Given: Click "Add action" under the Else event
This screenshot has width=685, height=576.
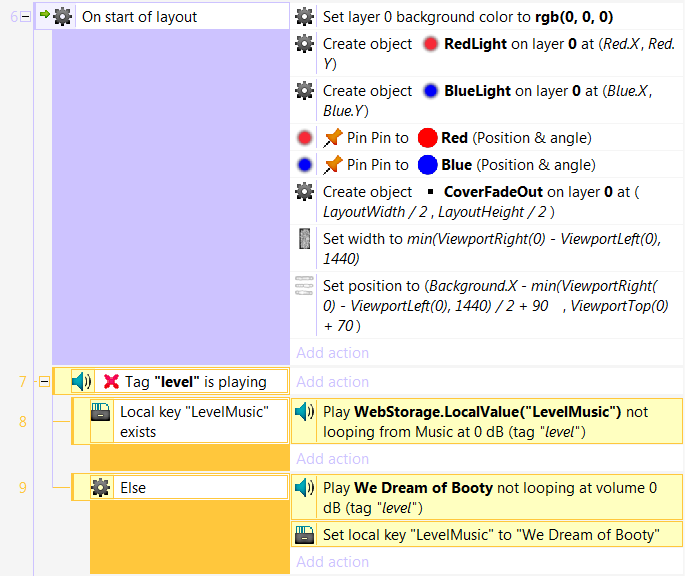Looking at the screenshot, I should coord(332,562).
